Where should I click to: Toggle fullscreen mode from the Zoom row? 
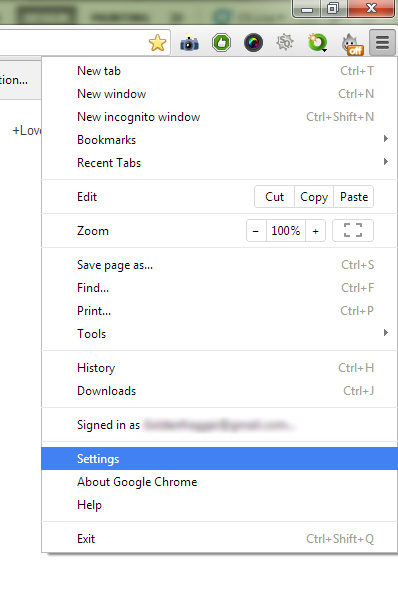point(353,230)
